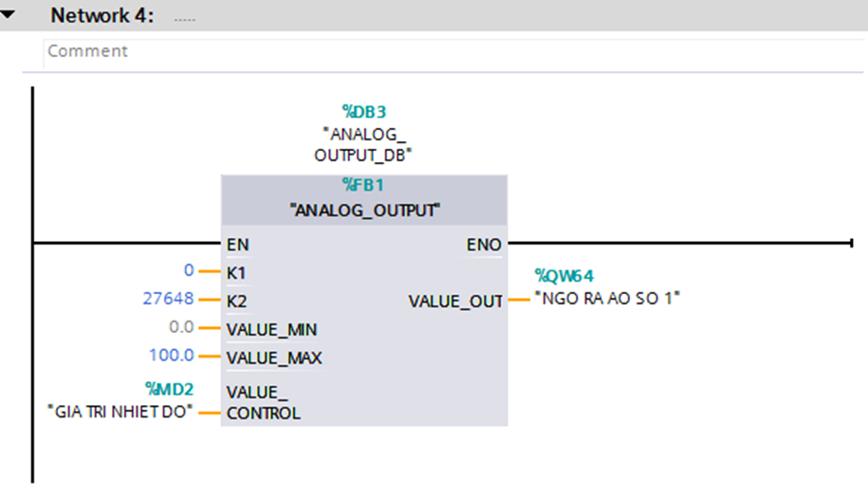
Task: Select the %DB3 instance data block address
Action: tap(363, 112)
